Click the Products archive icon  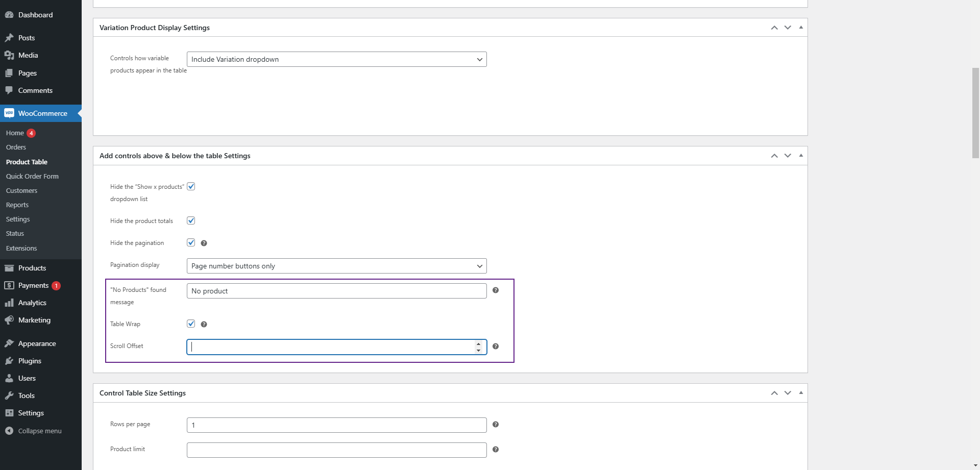[9, 268]
